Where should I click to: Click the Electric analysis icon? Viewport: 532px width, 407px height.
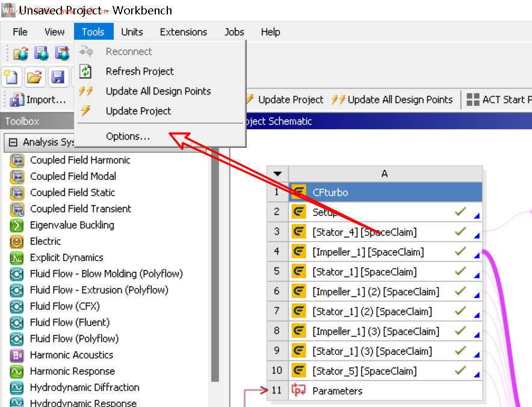point(17,241)
